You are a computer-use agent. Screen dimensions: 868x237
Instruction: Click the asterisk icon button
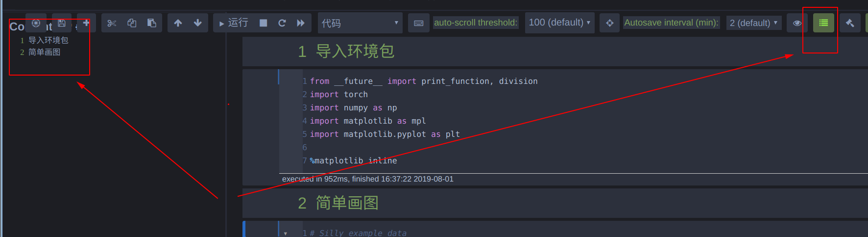pyautogui.click(x=36, y=23)
